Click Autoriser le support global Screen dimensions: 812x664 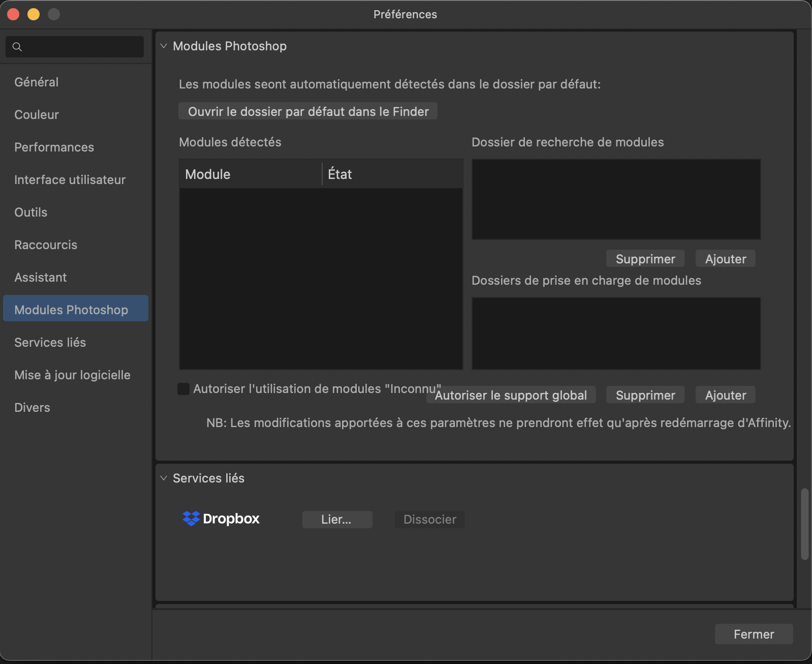click(511, 396)
